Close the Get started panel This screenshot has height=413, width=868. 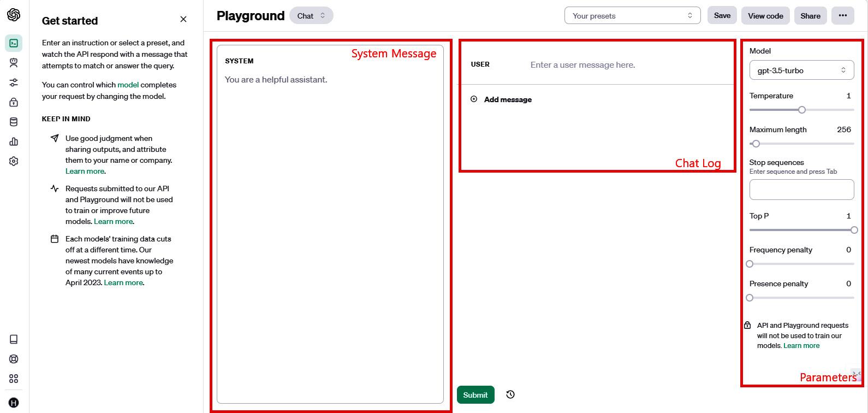(x=183, y=19)
